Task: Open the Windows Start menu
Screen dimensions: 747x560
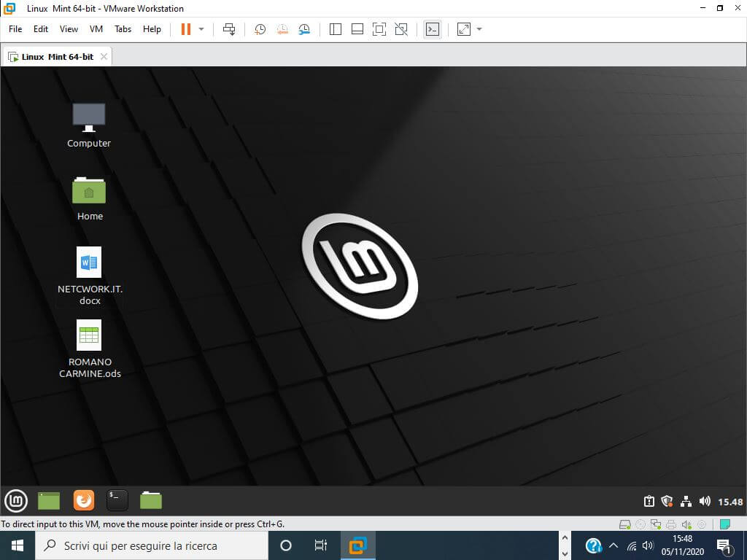Action: 18,545
